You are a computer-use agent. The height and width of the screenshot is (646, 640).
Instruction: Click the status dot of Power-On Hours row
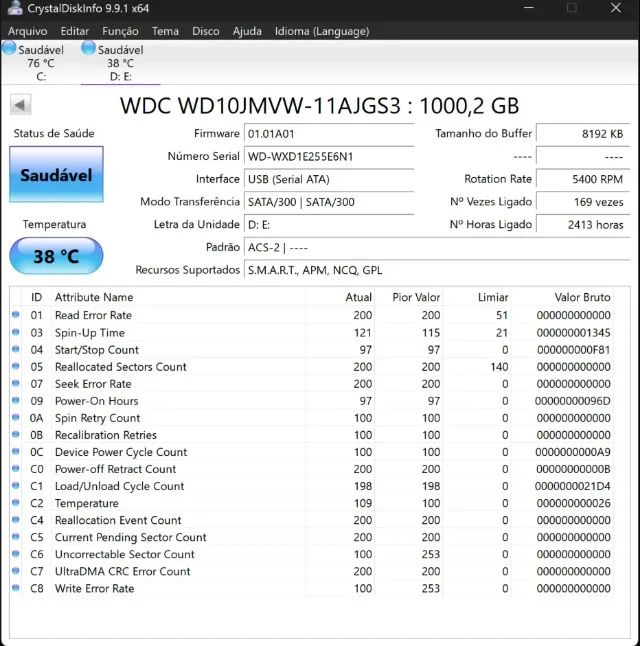pyautogui.click(x=16, y=400)
